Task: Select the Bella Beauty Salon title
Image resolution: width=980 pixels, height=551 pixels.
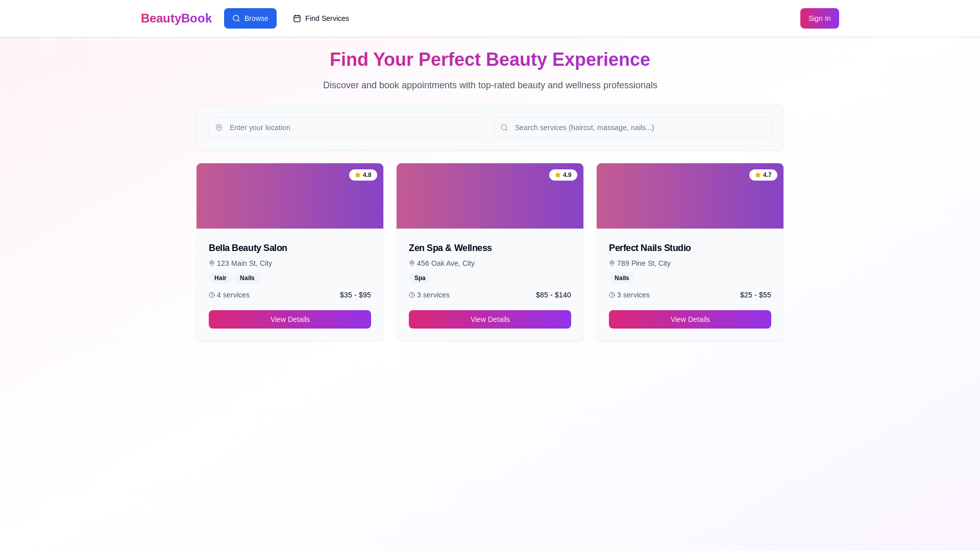Action: click(248, 248)
